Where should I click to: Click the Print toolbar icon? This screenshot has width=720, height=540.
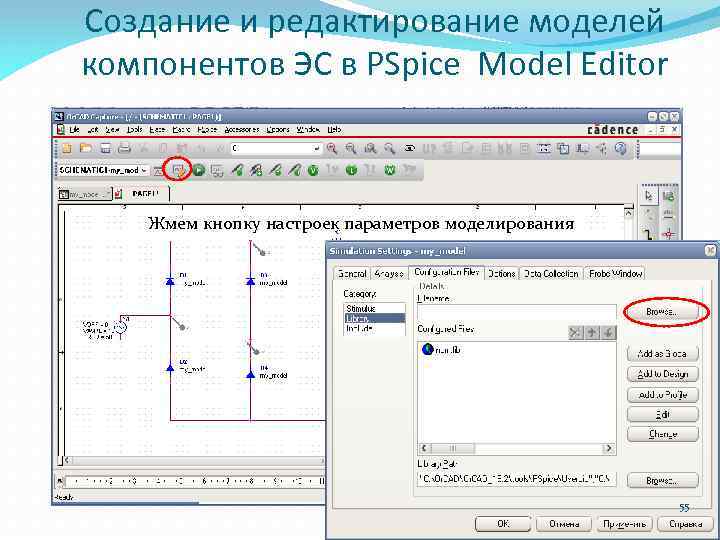(124, 148)
